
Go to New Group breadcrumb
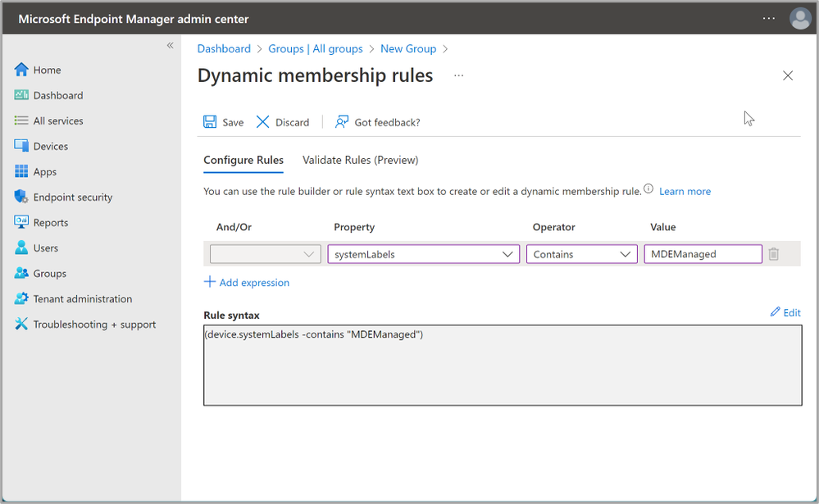click(x=408, y=48)
